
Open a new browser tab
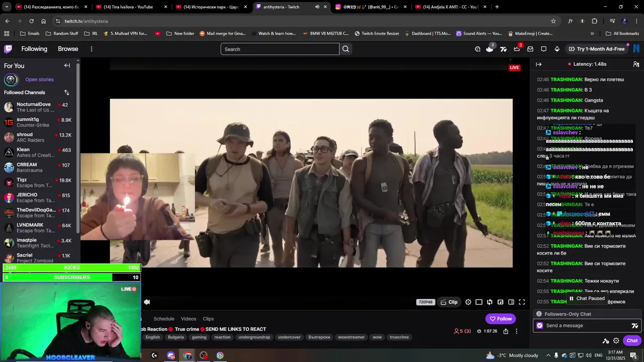click(x=497, y=7)
